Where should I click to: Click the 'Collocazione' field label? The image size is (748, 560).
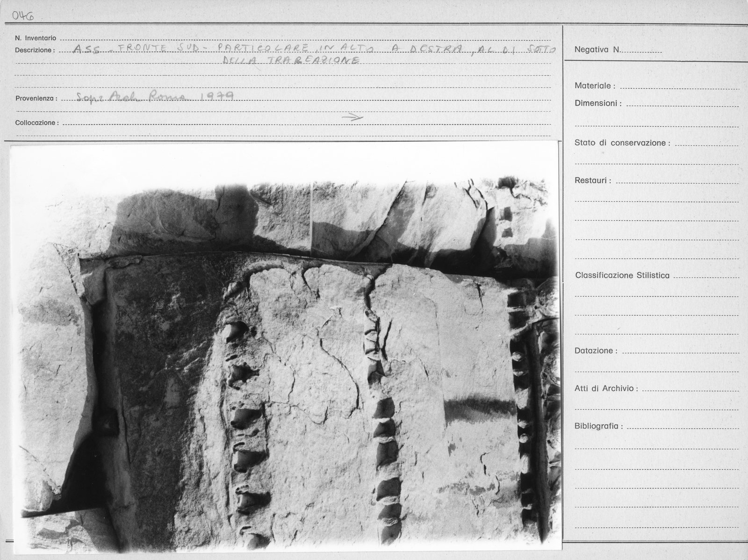[x=37, y=123]
